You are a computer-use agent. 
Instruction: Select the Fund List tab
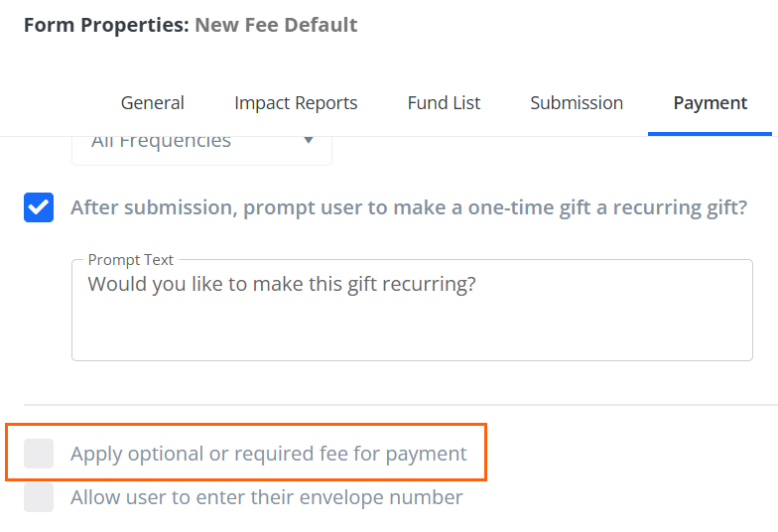[444, 103]
